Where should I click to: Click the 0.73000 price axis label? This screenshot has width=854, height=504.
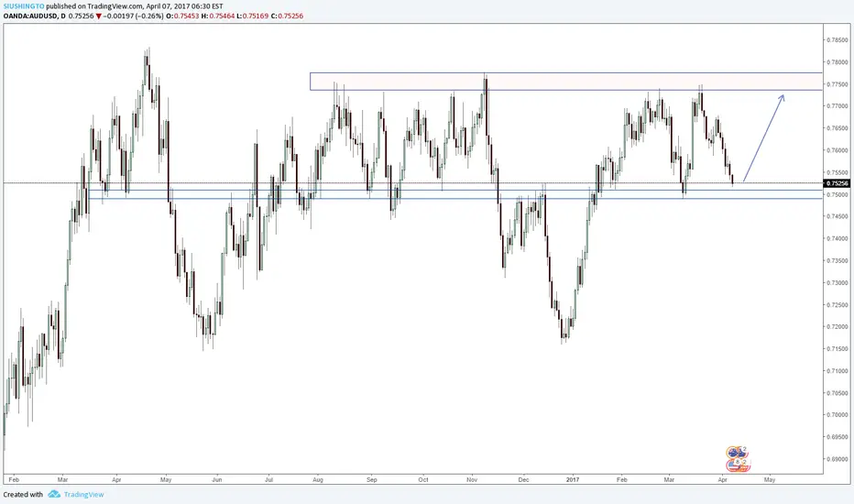pyautogui.click(x=838, y=283)
